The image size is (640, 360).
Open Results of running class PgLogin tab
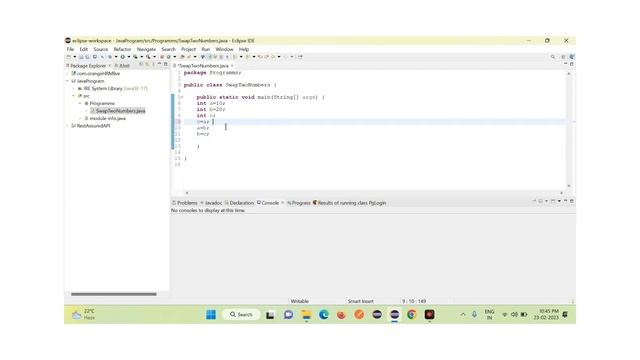(349, 203)
